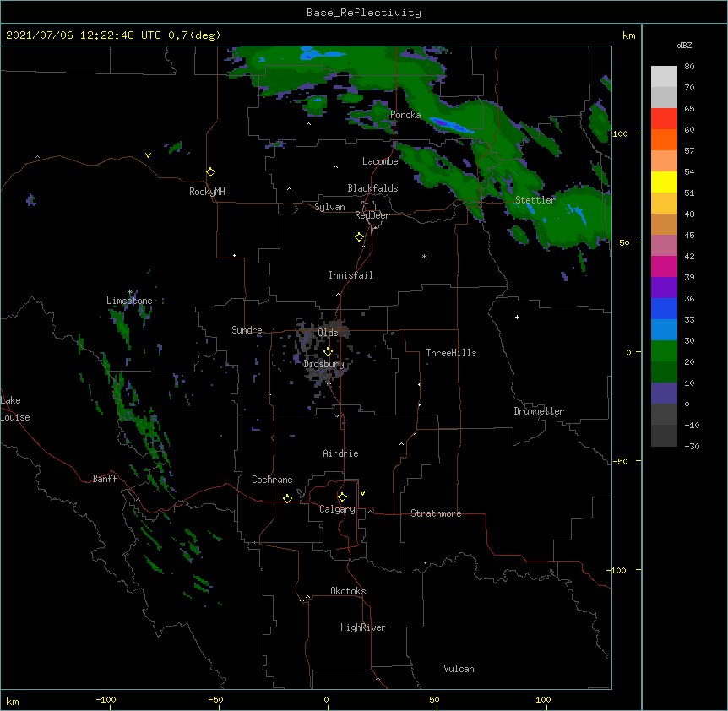Click the yellow V marker northeast of Calgary
Screen dimensions: 728x711
coord(362,493)
